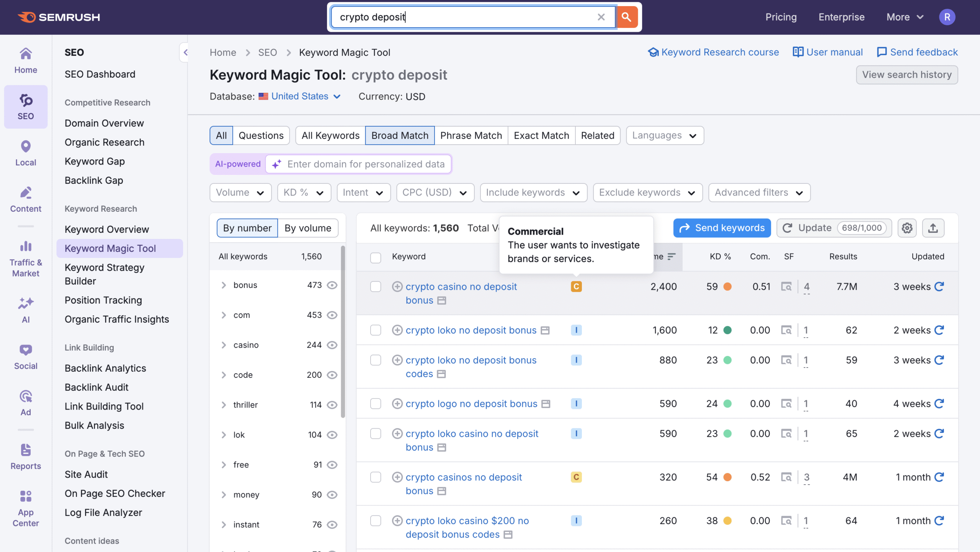Open Social section icon

pyautogui.click(x=26, y=357)
